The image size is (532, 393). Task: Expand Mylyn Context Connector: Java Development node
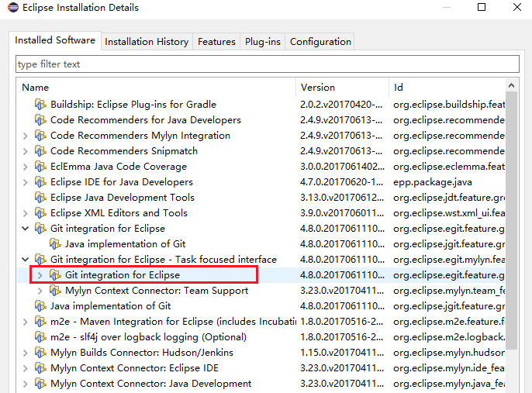[x=25, y=384]
